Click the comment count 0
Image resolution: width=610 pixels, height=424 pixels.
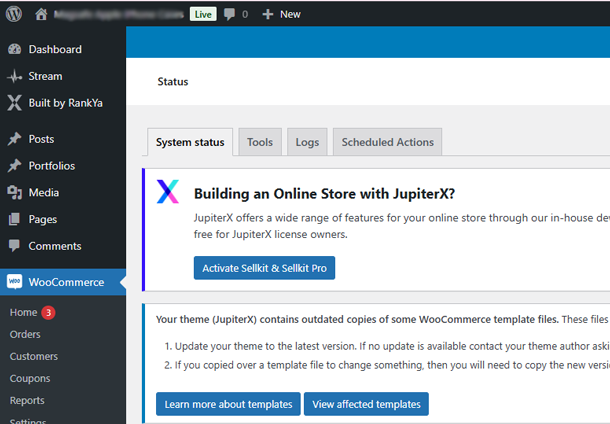coord(245,14)
